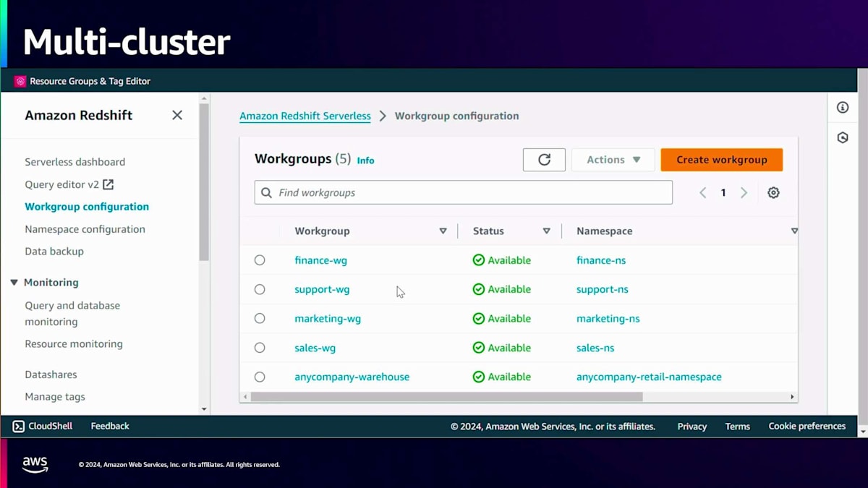Open the Workgroups Info link
The width and height of the screenshot is (868, 488).
366,160
